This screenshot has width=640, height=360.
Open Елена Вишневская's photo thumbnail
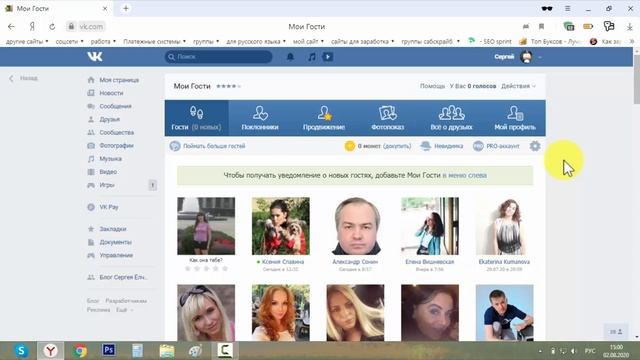click(430, 226)
